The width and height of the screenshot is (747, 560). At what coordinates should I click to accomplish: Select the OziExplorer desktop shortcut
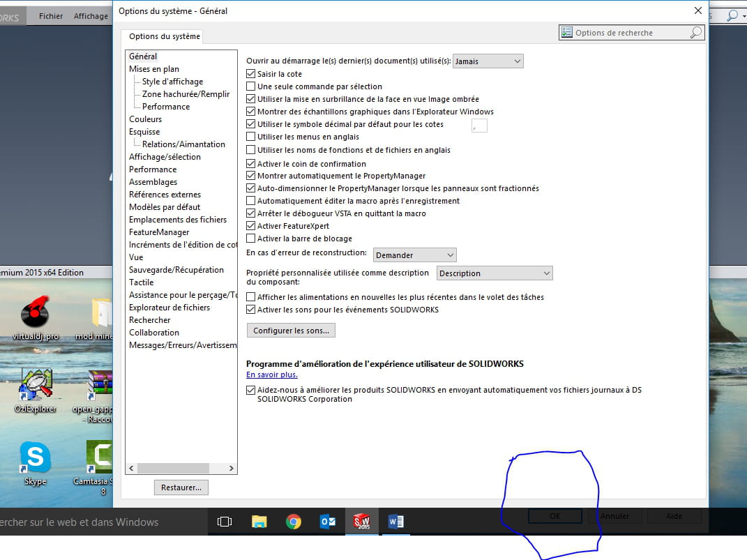tap(36, 391)
